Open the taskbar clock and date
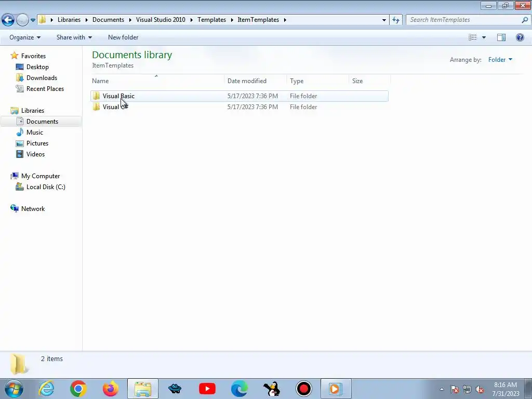Viewport: 532px width, 399px height. tap(506, 389)
